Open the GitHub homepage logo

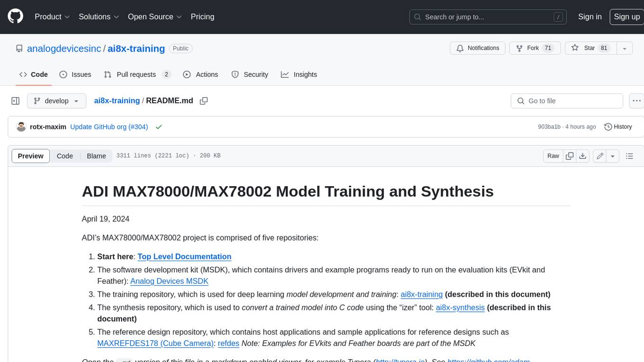tap(15, 17)
